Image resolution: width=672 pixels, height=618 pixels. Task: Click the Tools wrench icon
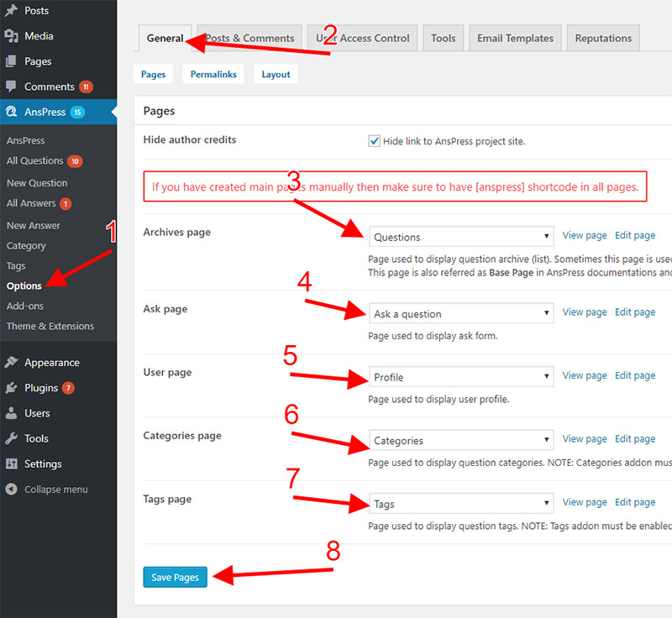click(x=11, y=438)
